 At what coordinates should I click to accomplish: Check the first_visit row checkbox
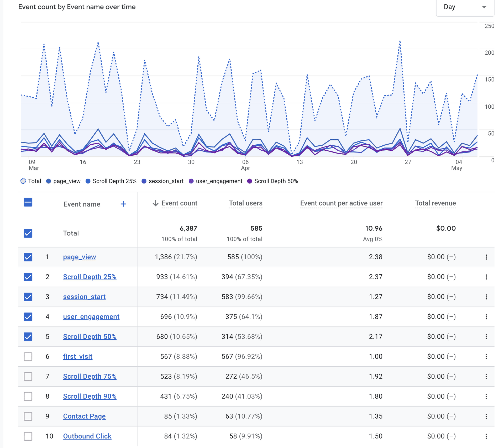coord(28,357)
